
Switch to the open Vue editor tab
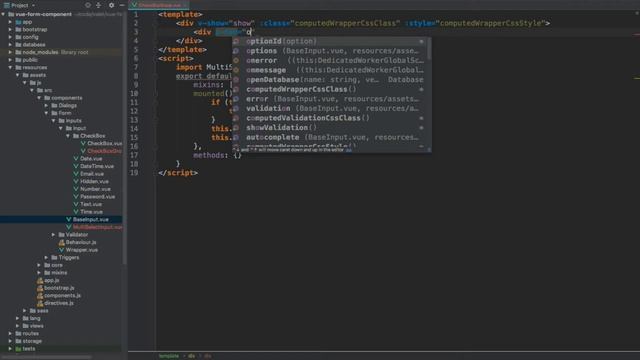[159, 5]
